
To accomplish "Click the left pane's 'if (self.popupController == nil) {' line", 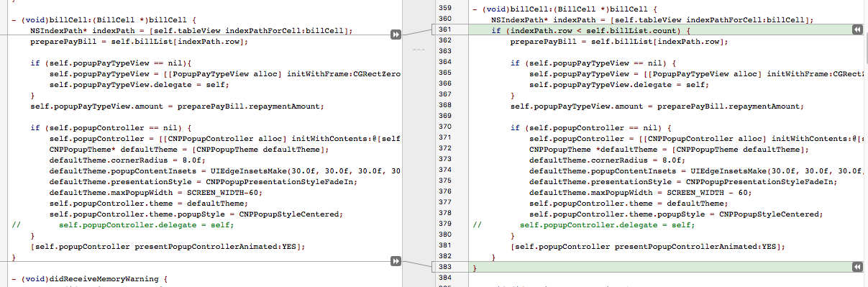I will pyautogui.click(x=110, y=128).
